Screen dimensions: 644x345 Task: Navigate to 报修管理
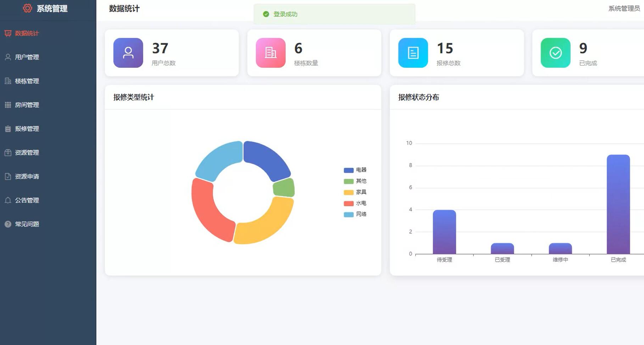[x=48, y=128]
